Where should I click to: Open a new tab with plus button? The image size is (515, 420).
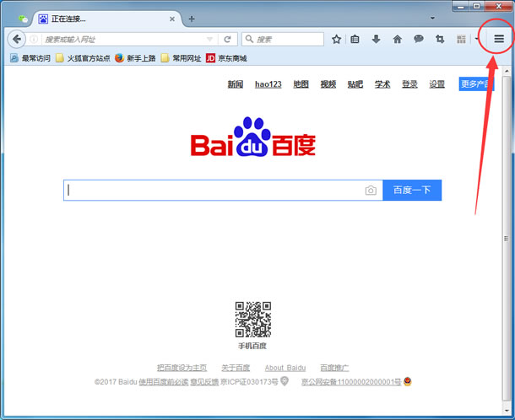192,19
